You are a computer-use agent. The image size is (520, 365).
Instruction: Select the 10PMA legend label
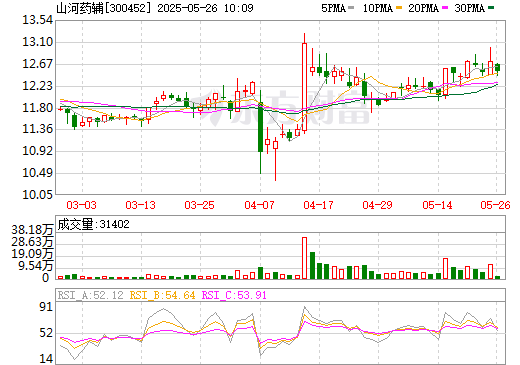pos(378,8)
